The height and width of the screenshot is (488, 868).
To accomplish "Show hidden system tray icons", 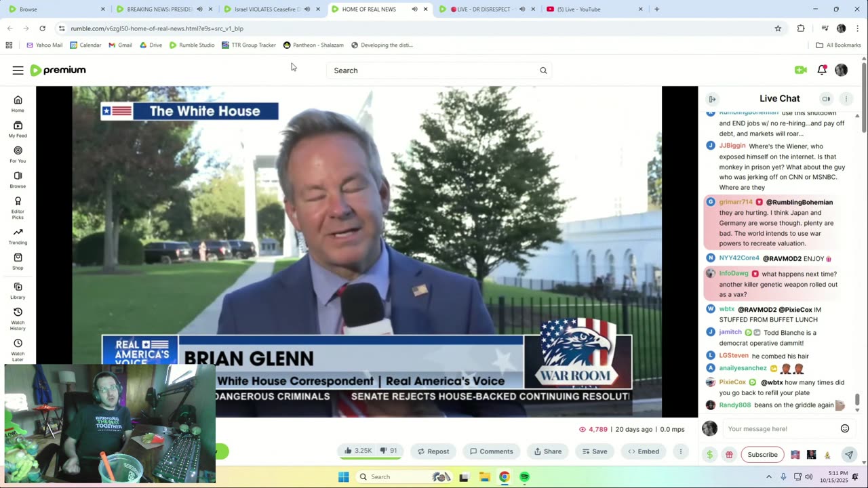I will coord(769,477).
